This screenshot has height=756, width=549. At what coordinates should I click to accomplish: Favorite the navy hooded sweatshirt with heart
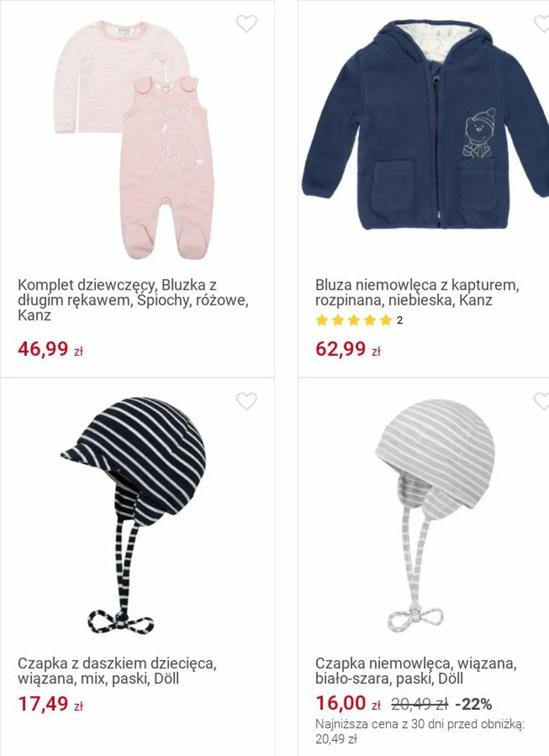click(542, 24)
